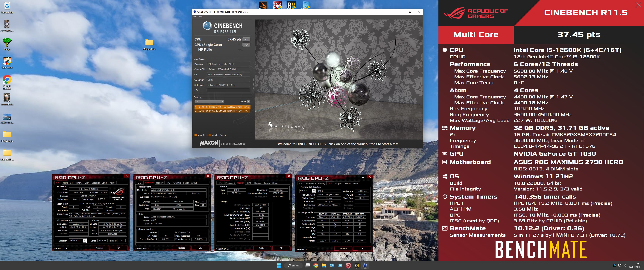The width and height of the screenshot is (644, 270).
Task: Launch the BenchMate BM shortcut at the top of the desktop
Action: tap(291, 5)
